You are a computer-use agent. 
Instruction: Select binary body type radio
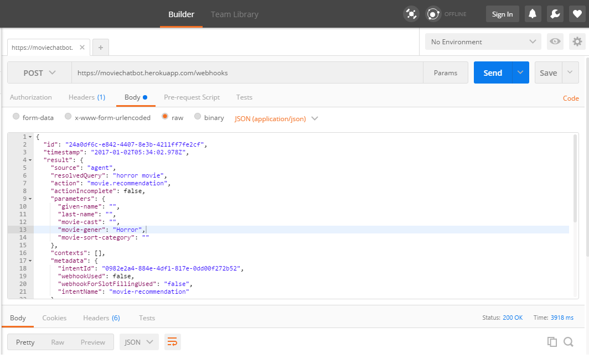198,116
